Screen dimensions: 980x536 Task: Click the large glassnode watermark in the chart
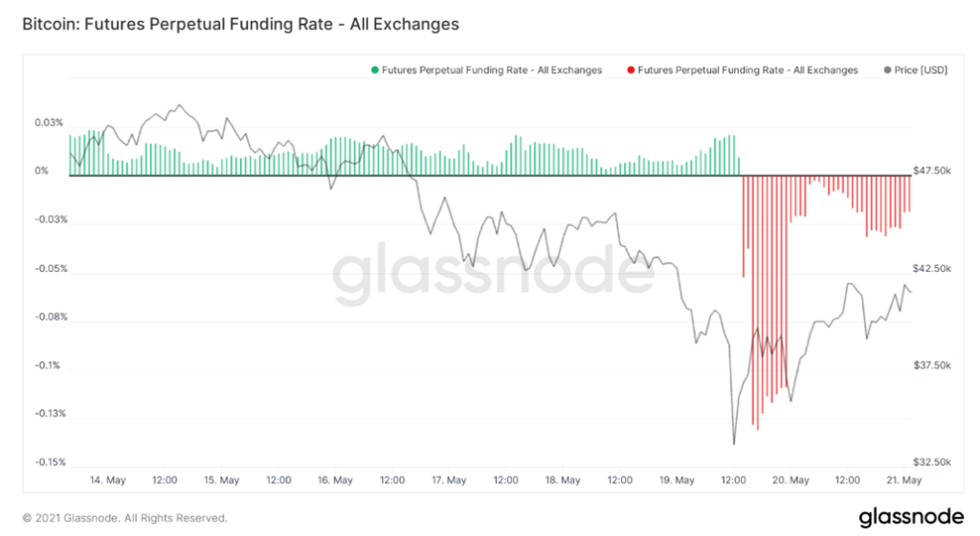click(x=489, y=273)
